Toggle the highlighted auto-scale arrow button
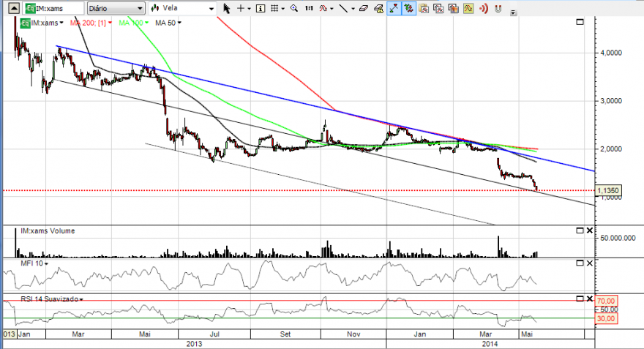The height and width of the screenshot is (349, 644). pyautogui.click(x=394, y=8)
